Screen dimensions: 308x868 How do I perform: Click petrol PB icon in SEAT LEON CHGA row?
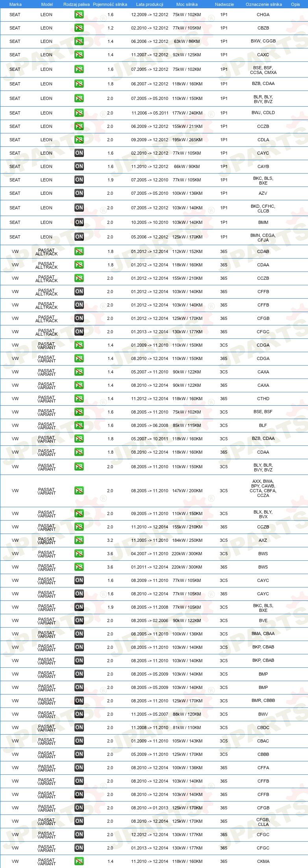click(x=79, y=15)
